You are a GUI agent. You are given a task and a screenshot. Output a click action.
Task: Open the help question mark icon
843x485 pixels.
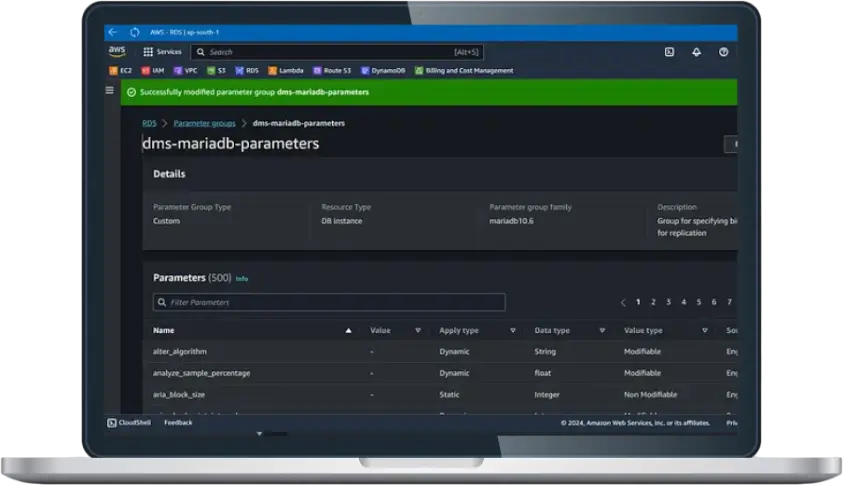[x=724, y=52]
